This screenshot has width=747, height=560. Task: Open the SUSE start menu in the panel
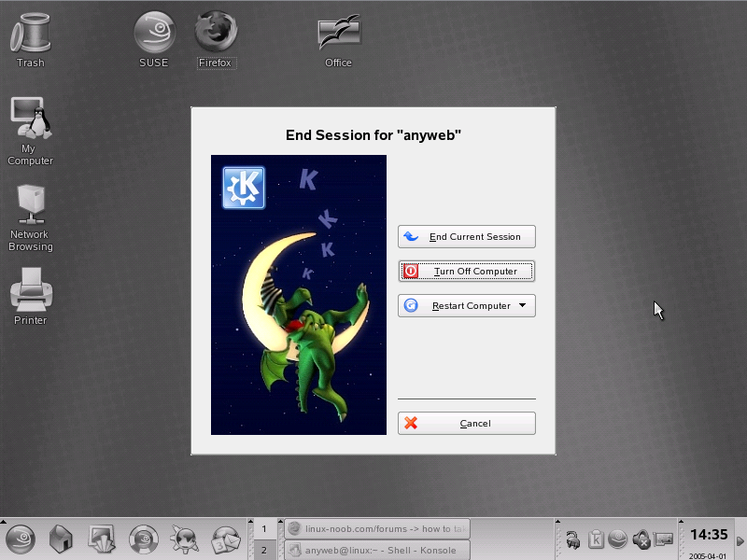click(x=20, y=539)
